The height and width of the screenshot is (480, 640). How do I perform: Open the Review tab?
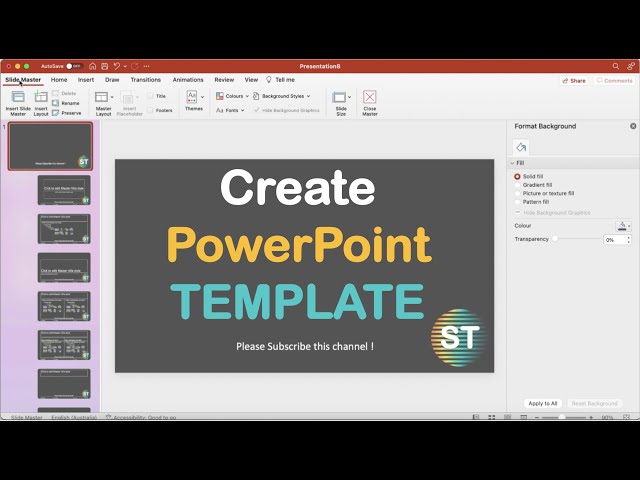[x=224, y=80]
